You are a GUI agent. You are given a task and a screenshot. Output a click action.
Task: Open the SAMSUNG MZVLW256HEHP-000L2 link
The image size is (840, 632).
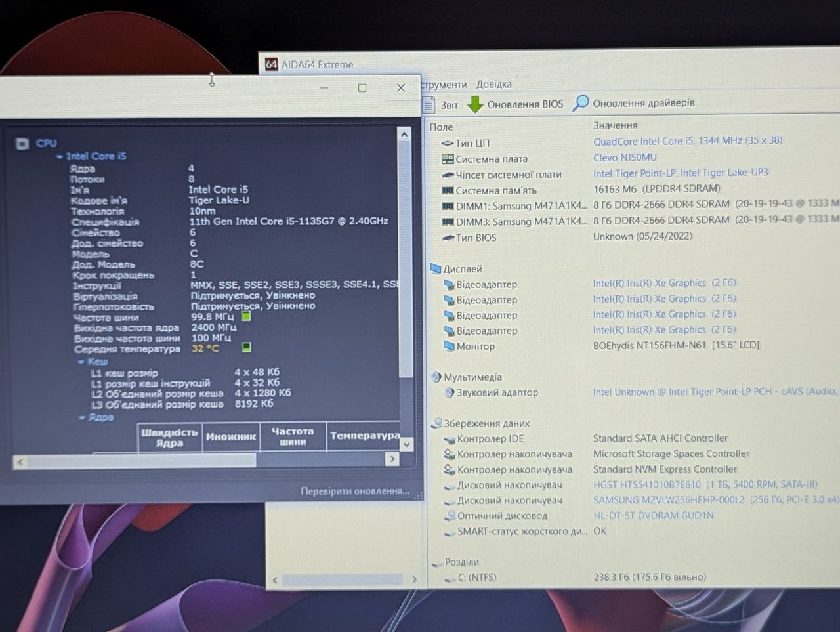coord(716,499)
